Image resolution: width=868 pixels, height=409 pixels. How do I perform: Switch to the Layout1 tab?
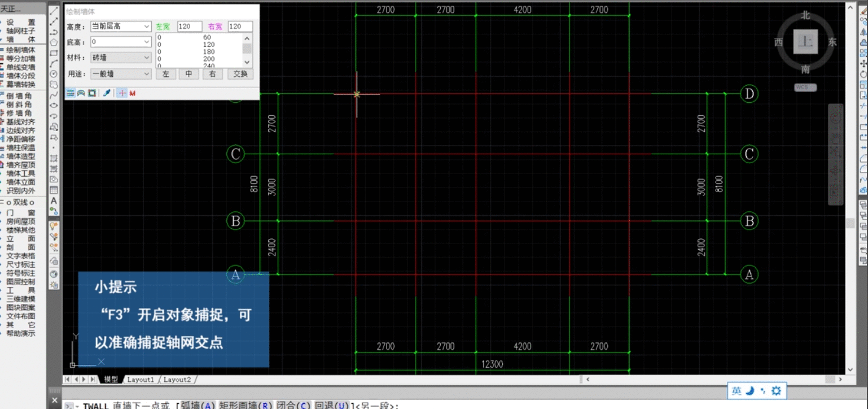[x=140, y=380]
